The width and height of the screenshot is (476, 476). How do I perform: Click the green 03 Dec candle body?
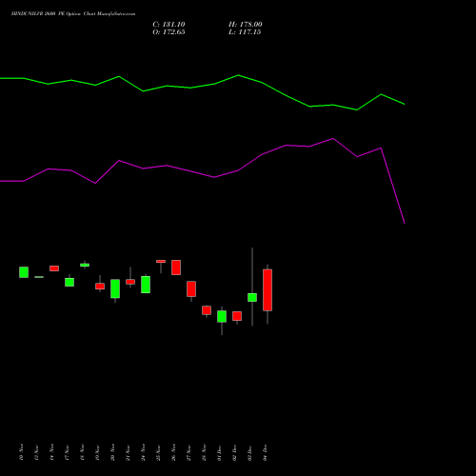coord(252,297)
